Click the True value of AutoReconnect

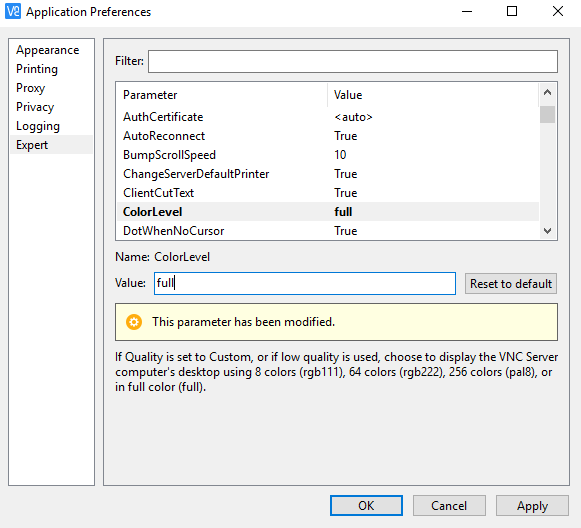(x=346, y=136)
